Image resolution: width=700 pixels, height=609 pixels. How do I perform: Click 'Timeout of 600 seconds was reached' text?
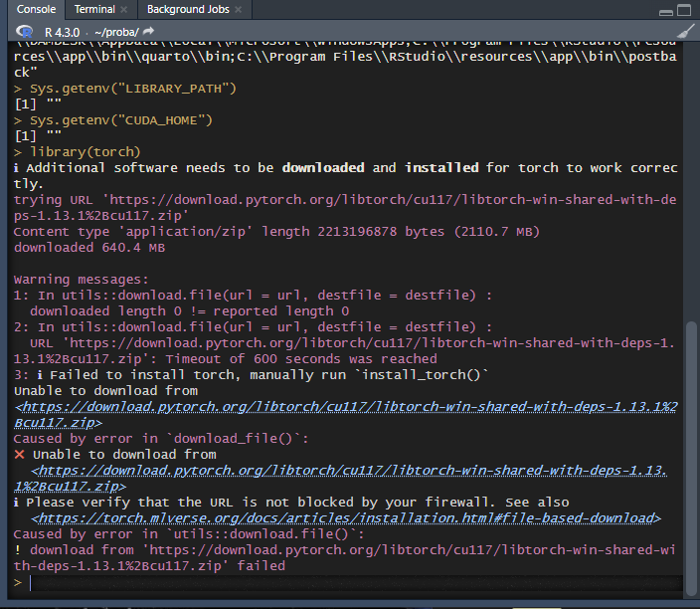click(301, 359)
